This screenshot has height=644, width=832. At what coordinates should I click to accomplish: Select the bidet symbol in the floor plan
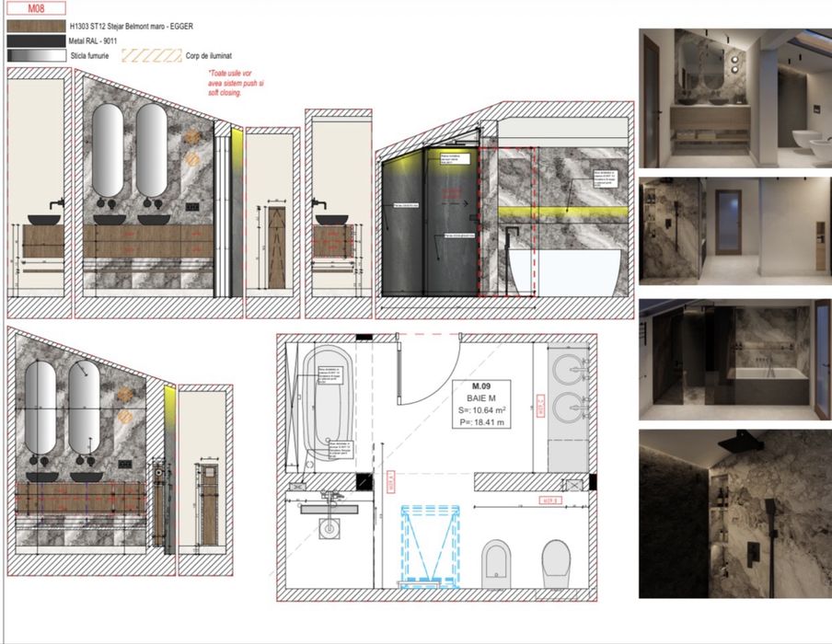pyautogui.click(x=496, y=564)
